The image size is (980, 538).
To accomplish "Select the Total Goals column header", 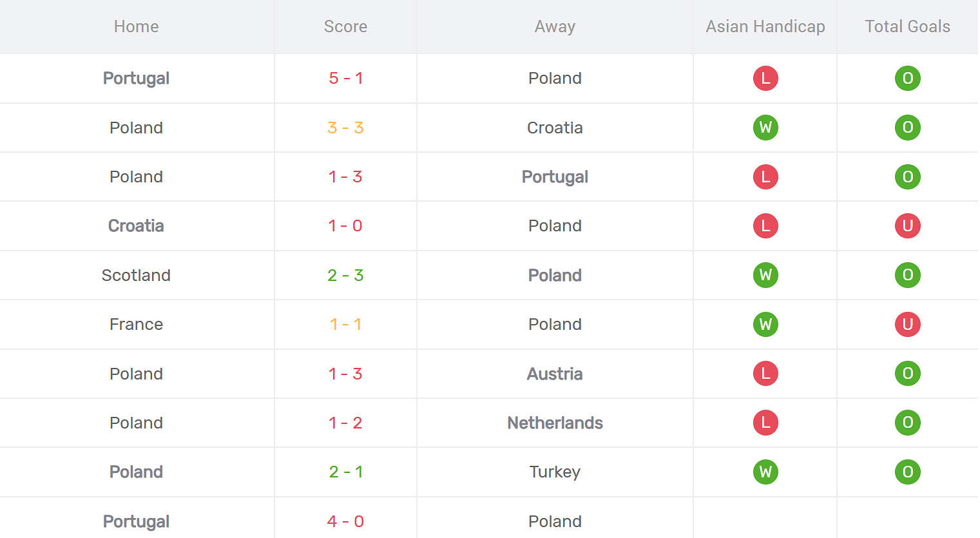I will [x=907, y=26].
